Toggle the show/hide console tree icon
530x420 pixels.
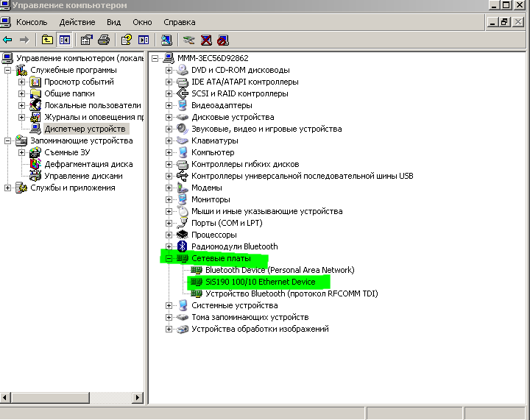point(65,40)
